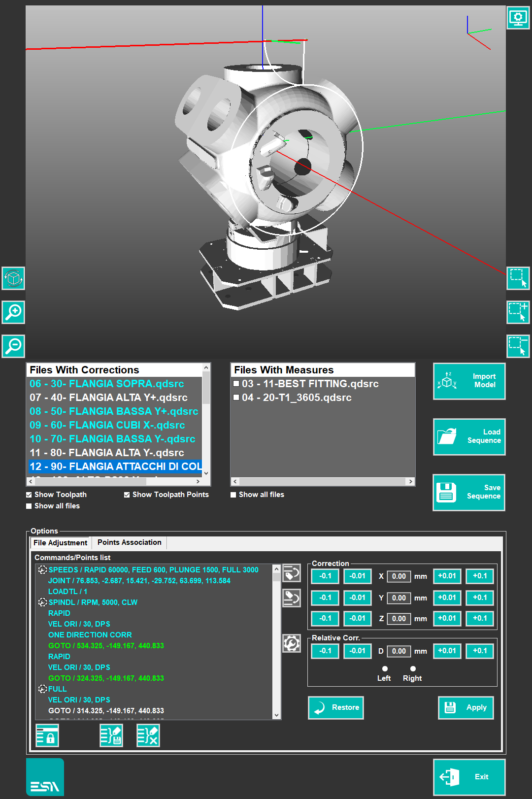Click the X correction value field
The image size is (532, 799).
click(399, 576)
